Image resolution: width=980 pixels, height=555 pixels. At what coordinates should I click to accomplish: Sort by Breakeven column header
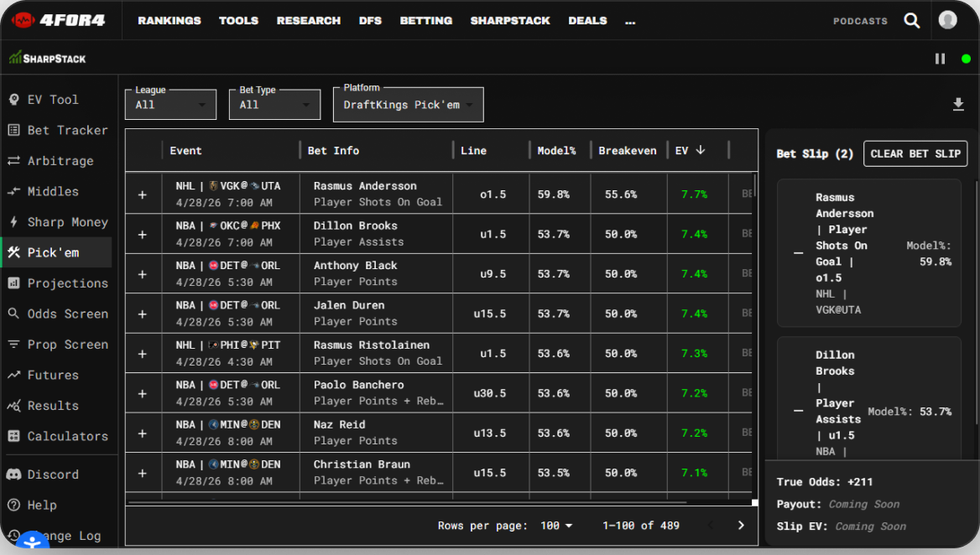click(628, 150)
